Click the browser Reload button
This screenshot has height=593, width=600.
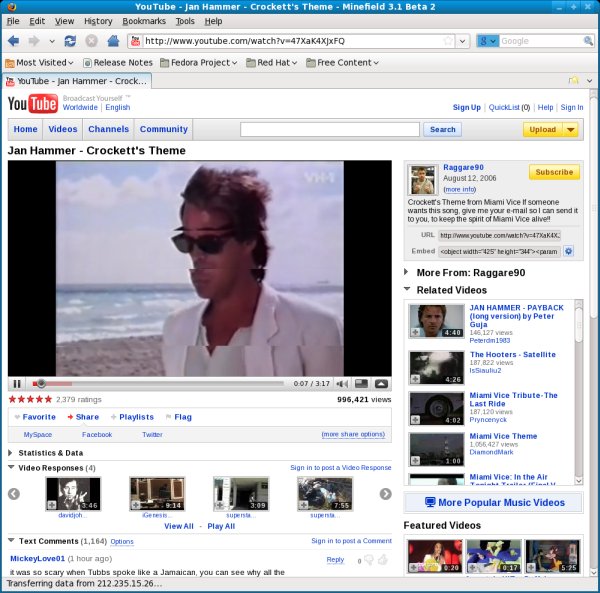69,41
